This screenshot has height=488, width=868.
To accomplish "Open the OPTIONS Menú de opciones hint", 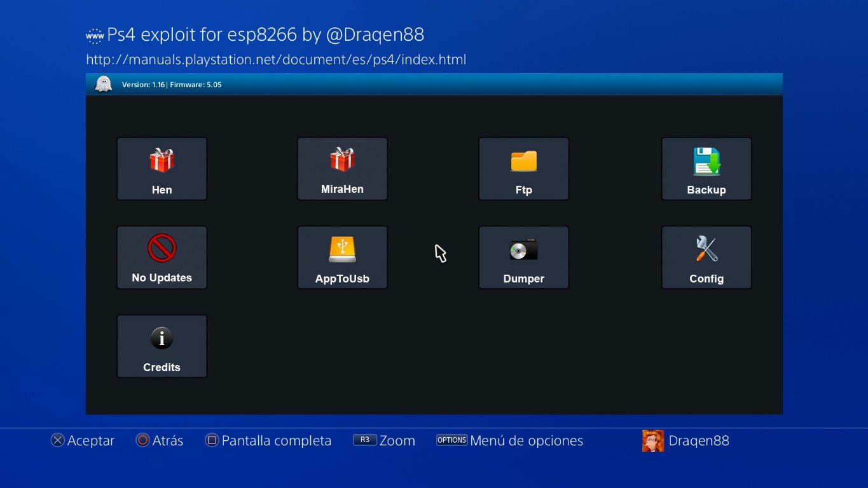I will [509, 440].
